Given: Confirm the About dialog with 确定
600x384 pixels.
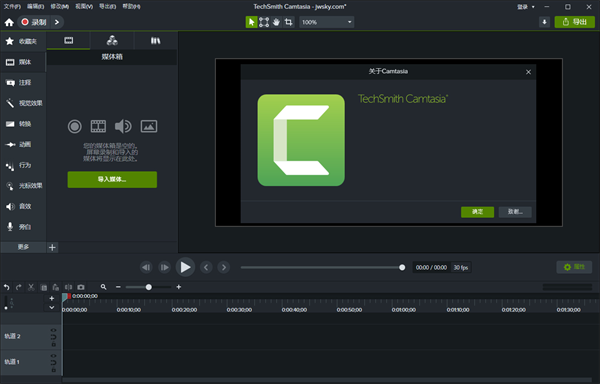Looking at the screenshot, I should 477,212.
